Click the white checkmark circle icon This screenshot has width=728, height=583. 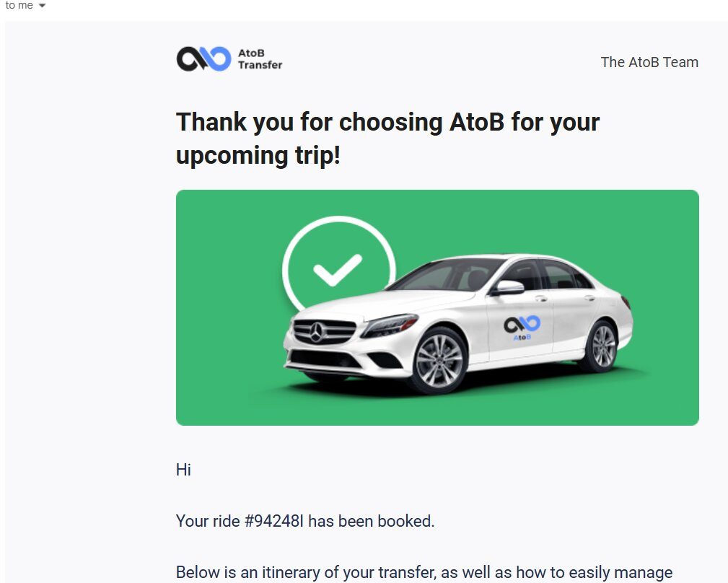337,268
